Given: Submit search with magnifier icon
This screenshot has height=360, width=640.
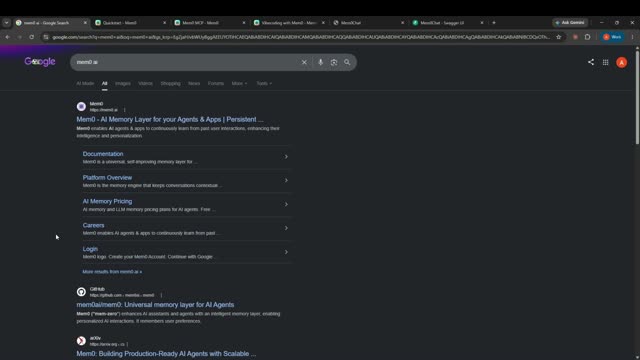Looking at the screenshot, I should [347, 62].
